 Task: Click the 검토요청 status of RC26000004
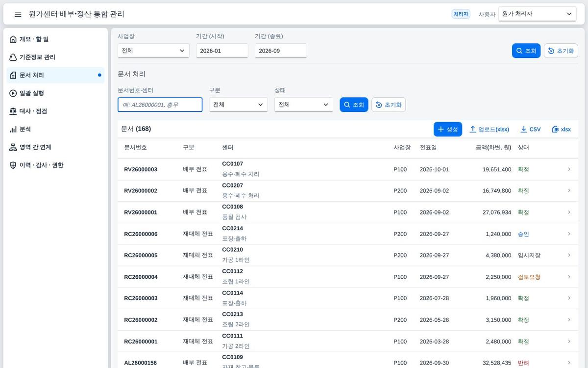tap(529, 277)
